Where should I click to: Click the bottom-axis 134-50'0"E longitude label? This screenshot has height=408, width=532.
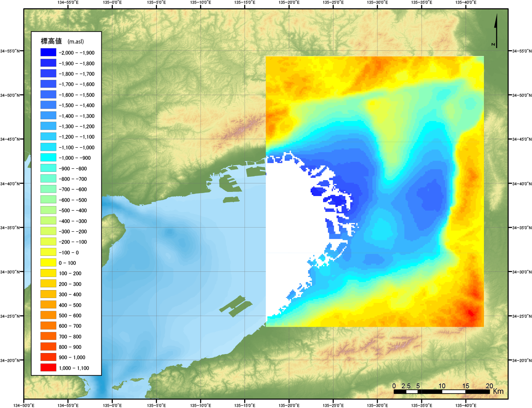pyautogui.click(x=24, y=405)
